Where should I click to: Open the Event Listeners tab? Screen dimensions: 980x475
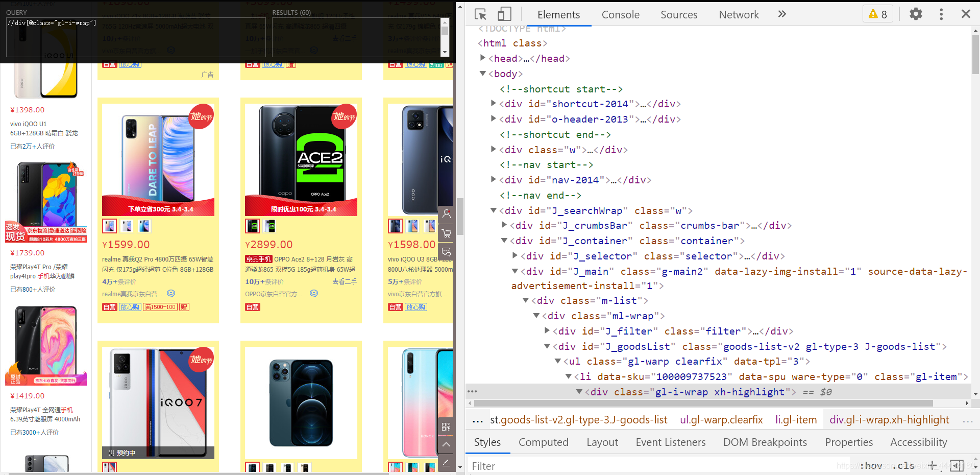(671, 442)
